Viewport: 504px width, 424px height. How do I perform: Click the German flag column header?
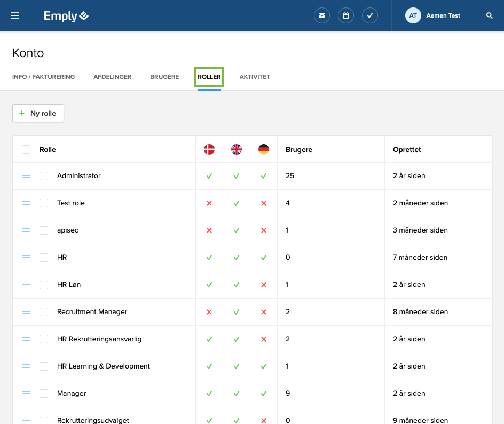click(x=264, y=149)
